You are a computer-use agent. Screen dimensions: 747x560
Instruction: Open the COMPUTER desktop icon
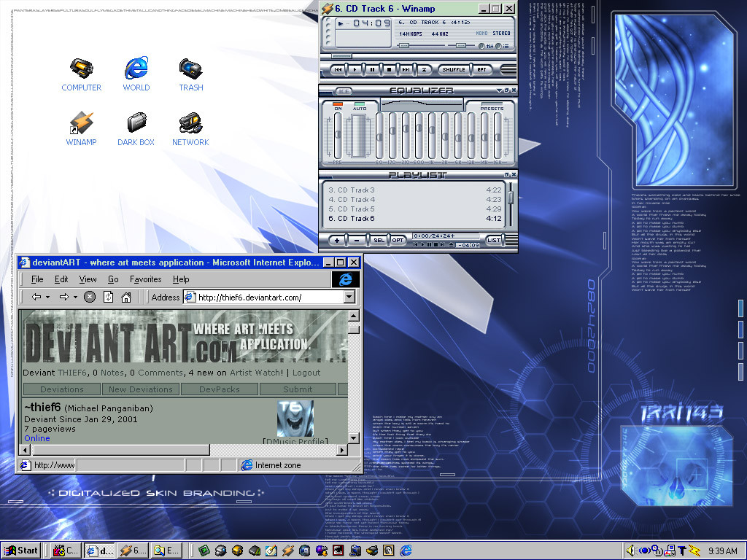82,74
